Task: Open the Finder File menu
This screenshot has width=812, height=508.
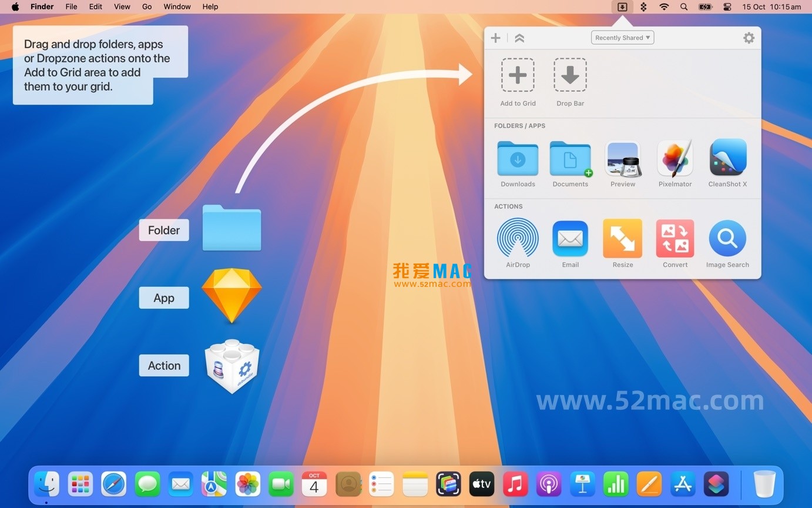Action: 71,6
